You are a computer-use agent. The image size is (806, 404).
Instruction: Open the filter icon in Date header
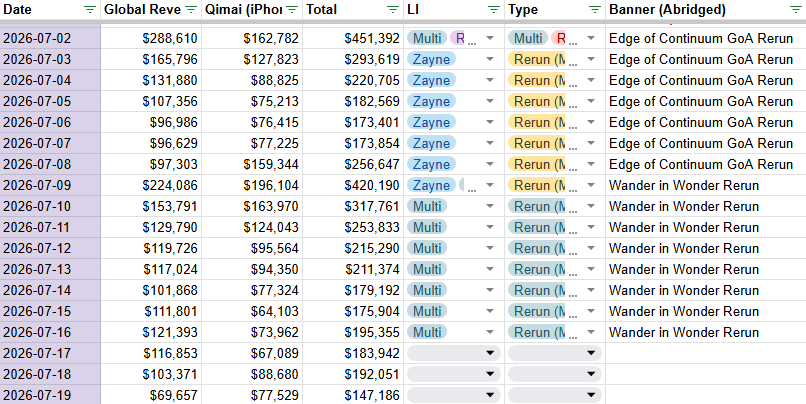click(x=90, y=9)
